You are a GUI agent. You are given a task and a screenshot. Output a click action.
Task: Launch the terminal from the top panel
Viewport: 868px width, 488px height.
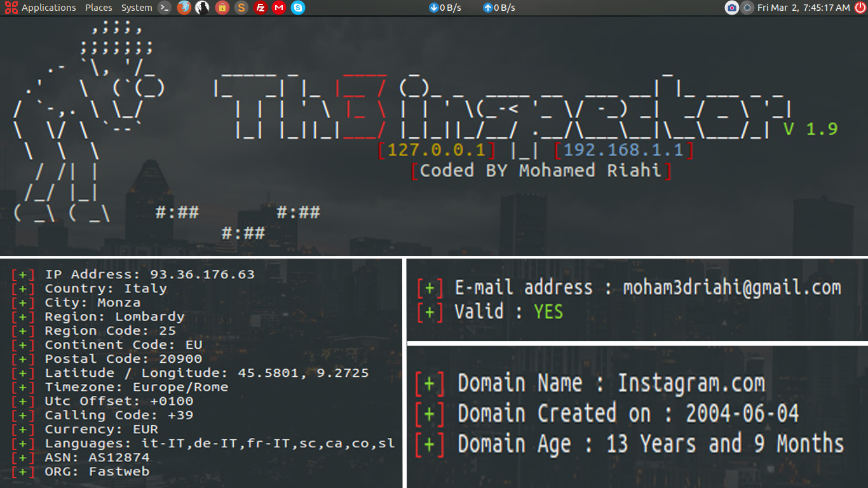(x=165, y=8)
